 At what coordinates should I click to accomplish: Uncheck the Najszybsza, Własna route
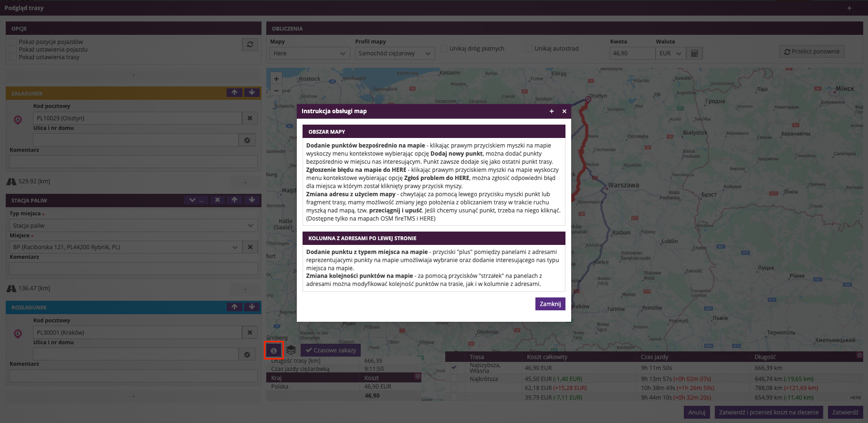coord(454,368)
